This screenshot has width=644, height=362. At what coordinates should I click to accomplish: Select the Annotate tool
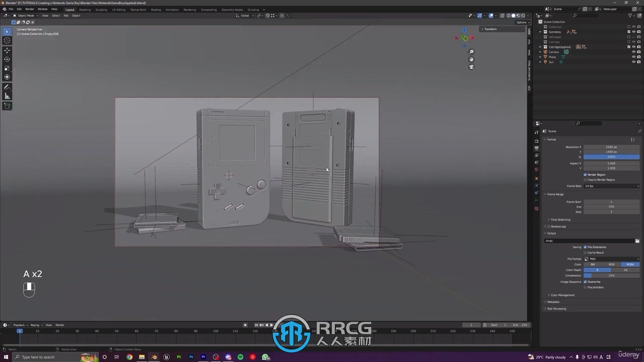click(7, 87)
